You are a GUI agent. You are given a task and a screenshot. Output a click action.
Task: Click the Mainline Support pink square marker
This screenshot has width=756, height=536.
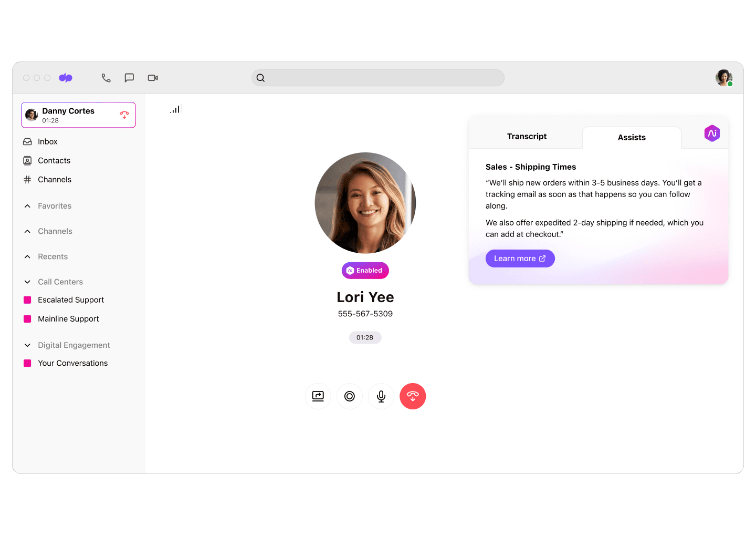point(27,319)
